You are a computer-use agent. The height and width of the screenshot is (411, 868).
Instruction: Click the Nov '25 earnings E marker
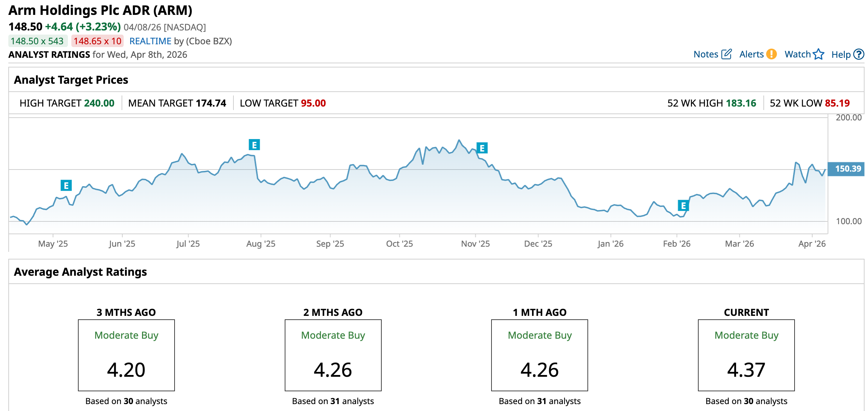(482, 148)
